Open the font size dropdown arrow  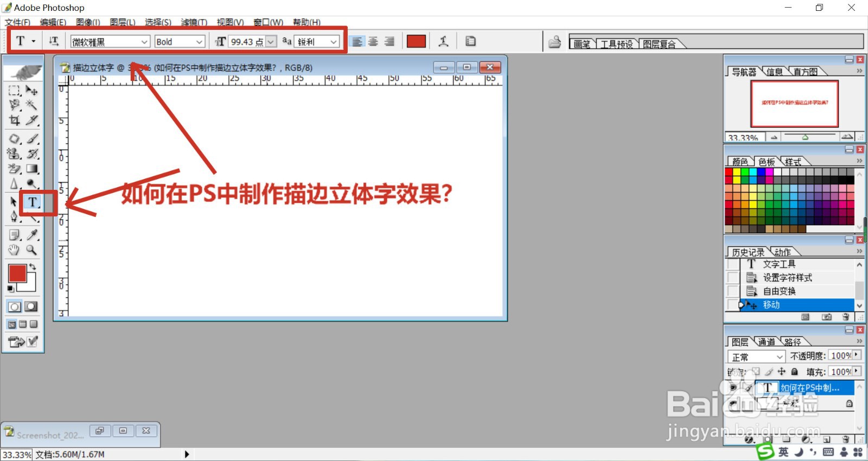click(271, 42)
